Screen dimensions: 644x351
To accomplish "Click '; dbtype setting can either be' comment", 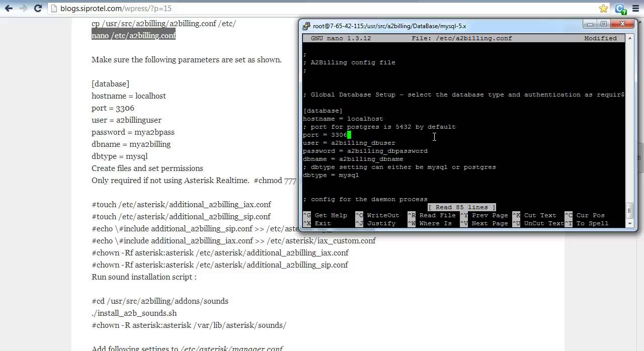I will 399,167.
